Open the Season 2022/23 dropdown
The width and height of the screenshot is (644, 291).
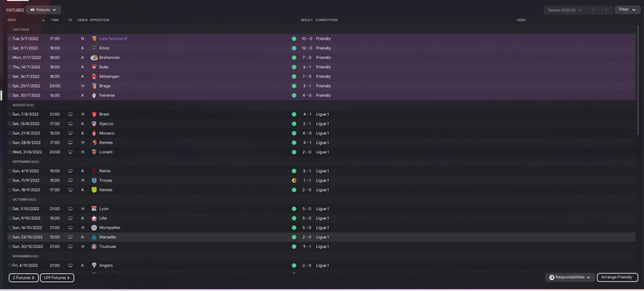[x=565, y=10]
